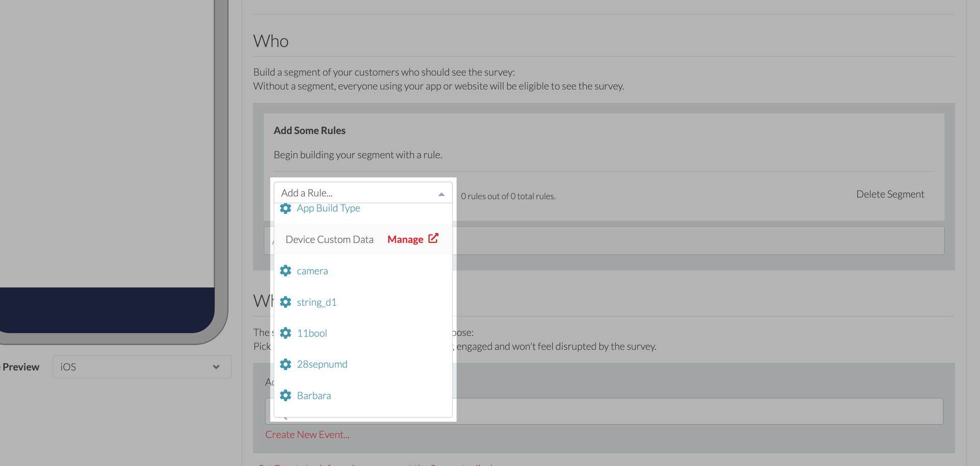Click the gear icon beside camera
The width and height of the screenshot is (980, 466).
pos(285,271)
